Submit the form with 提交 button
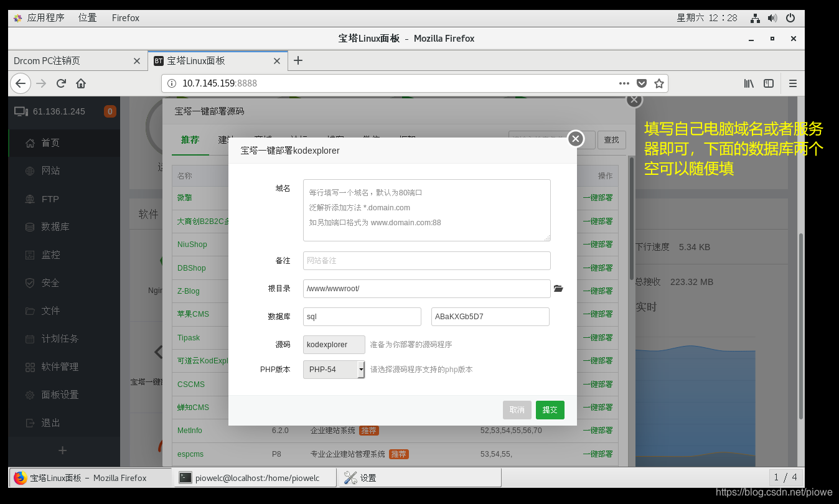839x504 pixels. click(550, 410)
